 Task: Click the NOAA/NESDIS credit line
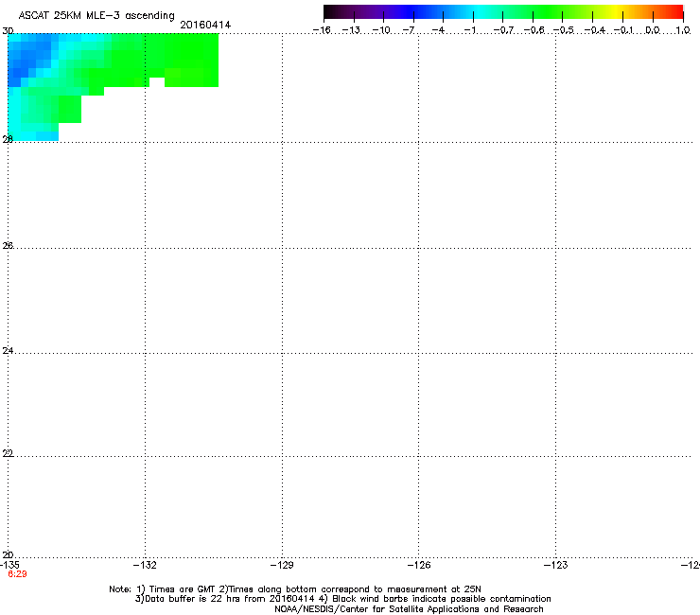[x=409, y=609]
